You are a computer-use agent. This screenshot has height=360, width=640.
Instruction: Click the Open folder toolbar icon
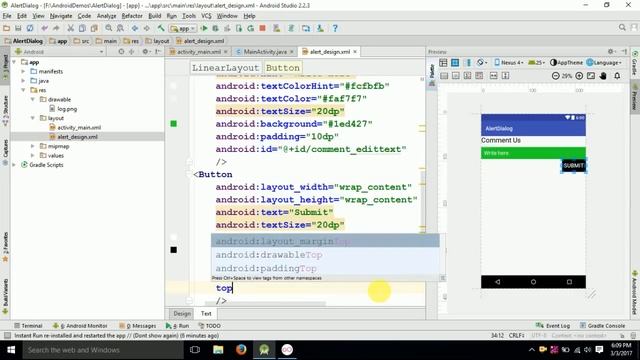click(7, 28)
